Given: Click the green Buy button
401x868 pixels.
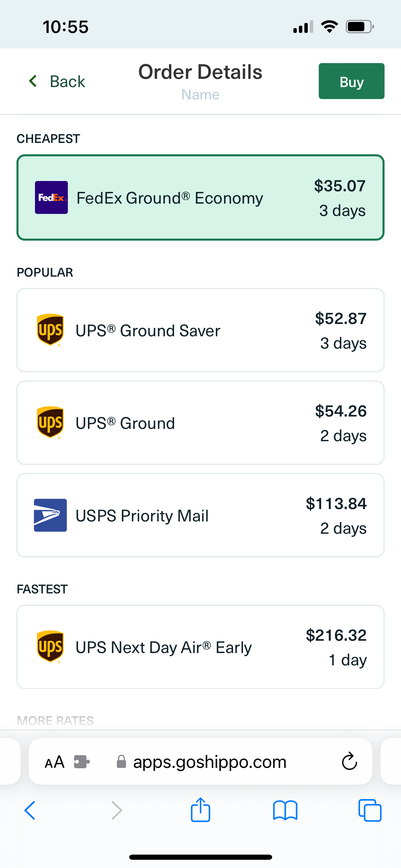Looking at the screenshot, I should pyautogui.click(x=351, y=81).
